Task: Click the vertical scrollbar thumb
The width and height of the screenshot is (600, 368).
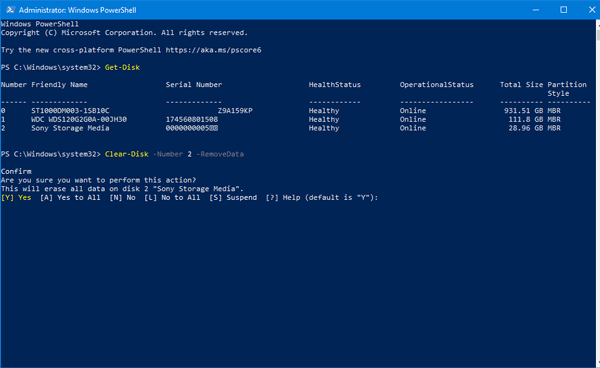Action: point(598,35)
